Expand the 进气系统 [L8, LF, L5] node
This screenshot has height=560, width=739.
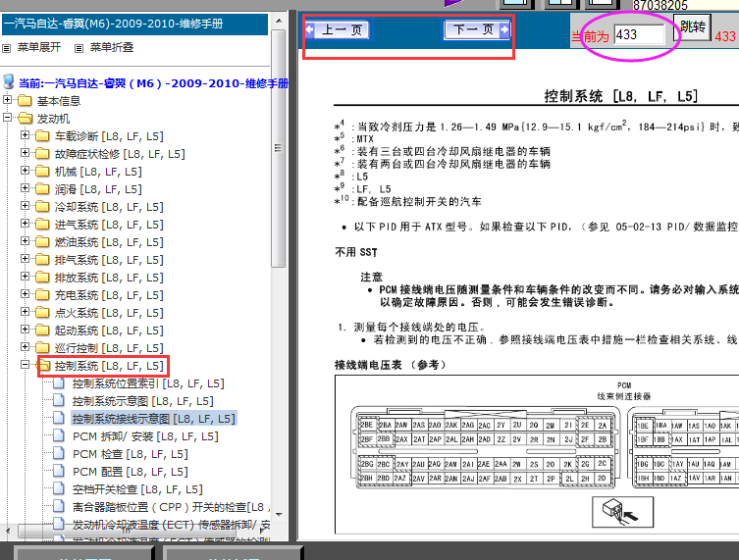[x=25, y=224]
